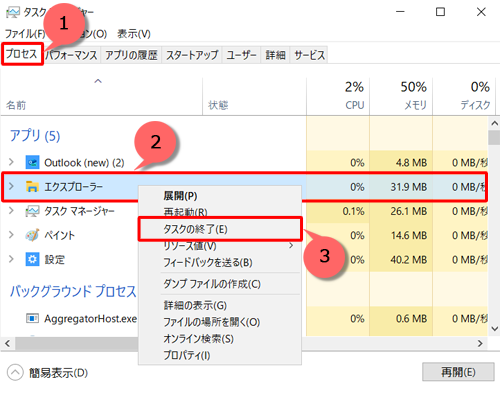500x393 pixels.
Task: Click the バックグラウンド プロセス group heading
Action: click(x=73, y=291)
